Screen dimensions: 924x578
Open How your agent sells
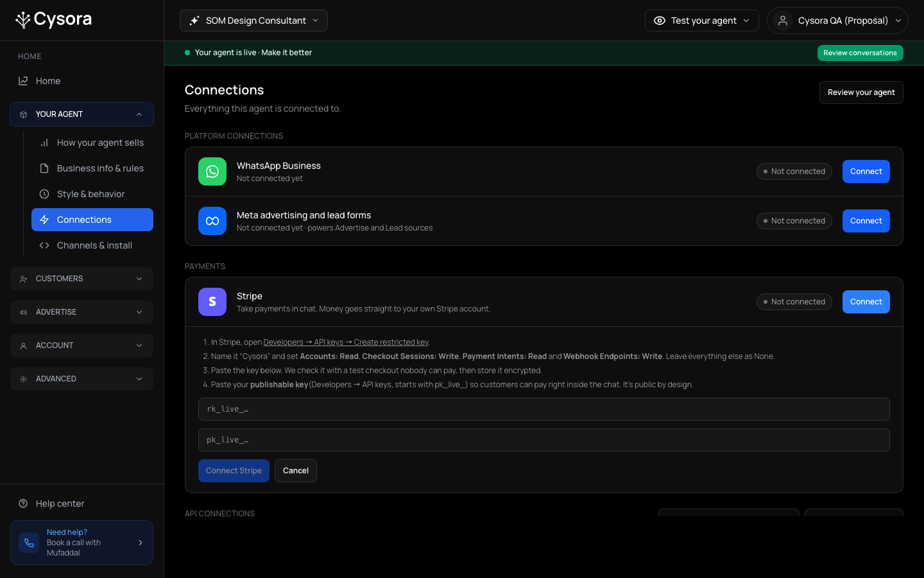[92, 143]
